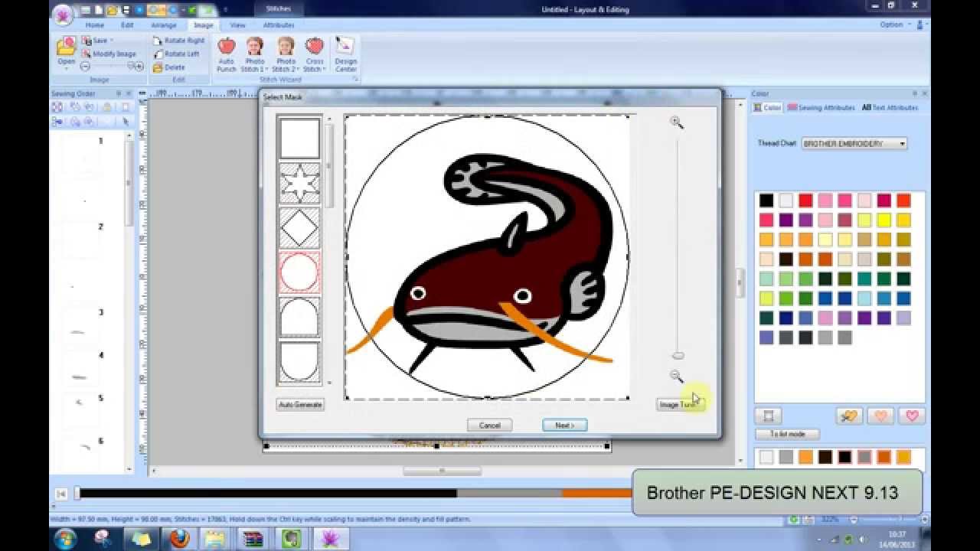Open the Arrange ribbon tab

coord(163,25)
